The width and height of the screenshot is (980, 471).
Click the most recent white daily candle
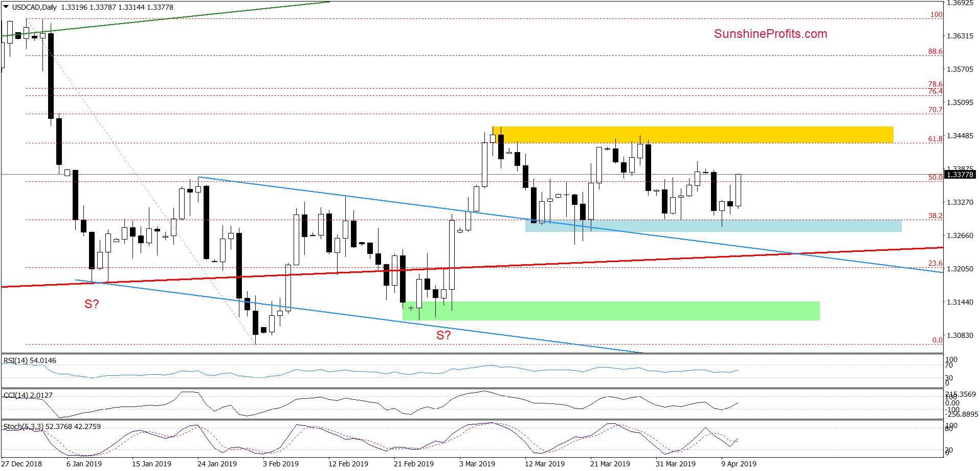click(738, 190)
